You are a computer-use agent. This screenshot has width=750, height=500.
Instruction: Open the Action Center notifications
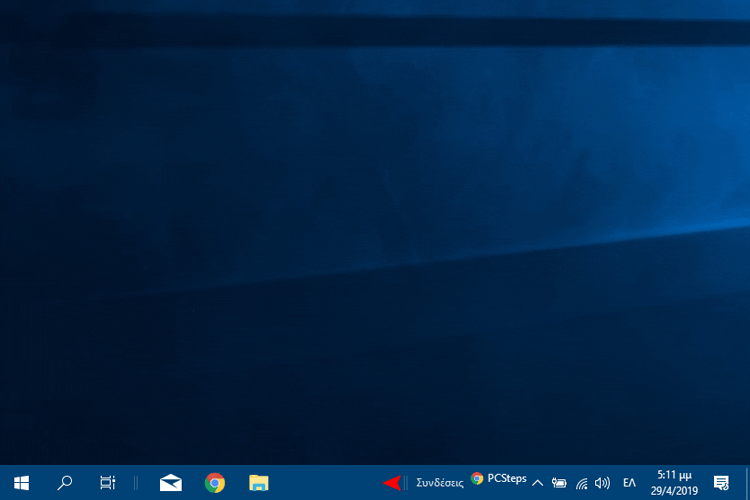pos(721,483)
